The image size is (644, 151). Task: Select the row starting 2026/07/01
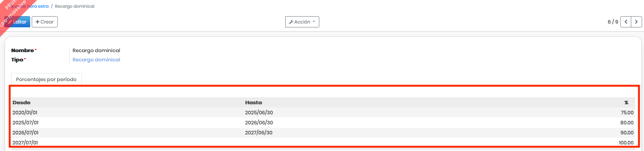[x=323, y=132]
